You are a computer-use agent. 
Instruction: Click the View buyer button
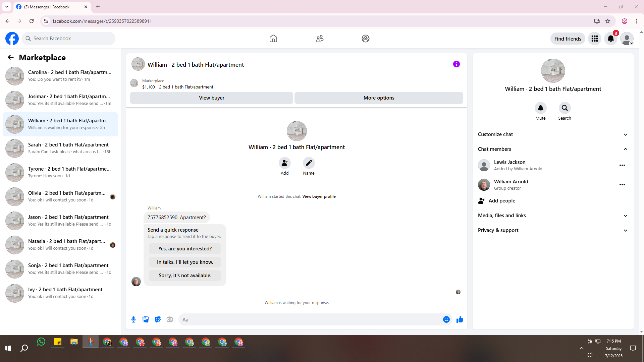(211, 98)
